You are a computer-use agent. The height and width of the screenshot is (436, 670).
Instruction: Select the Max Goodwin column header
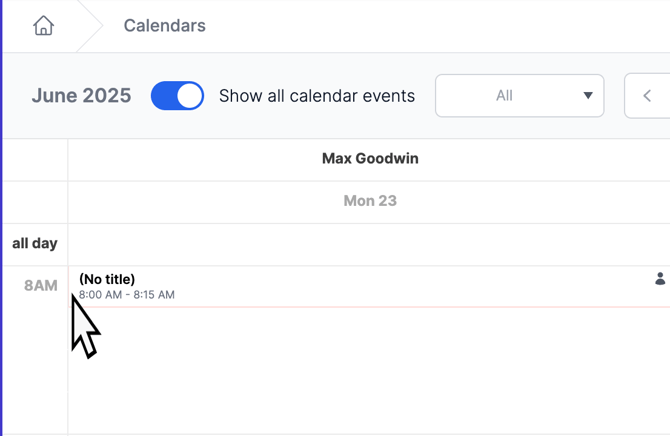click(x=370, y=159)
